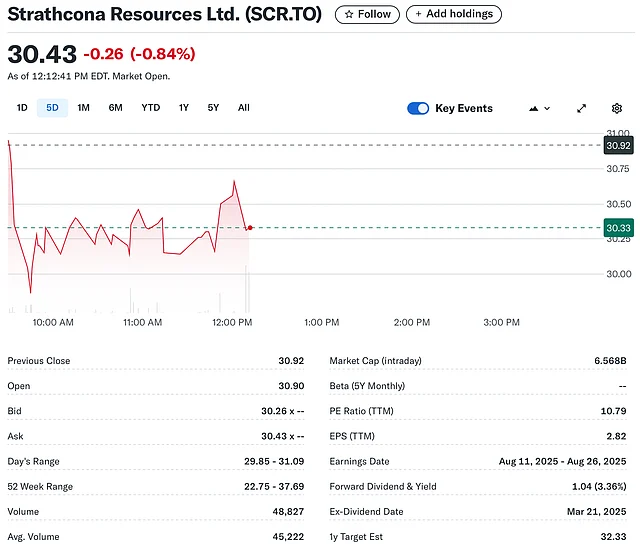
Task: Click the PE Ratio (TTM) label
Action: [361, 411]
